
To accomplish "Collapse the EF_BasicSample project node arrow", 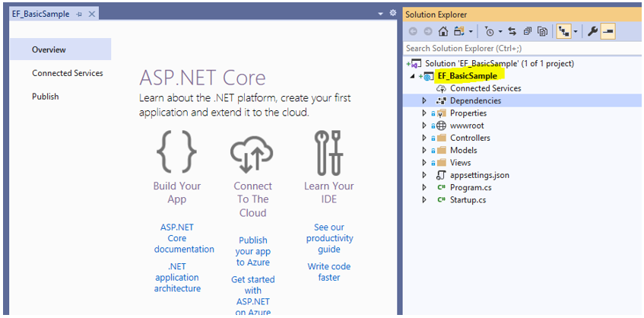I will (413, 76).
